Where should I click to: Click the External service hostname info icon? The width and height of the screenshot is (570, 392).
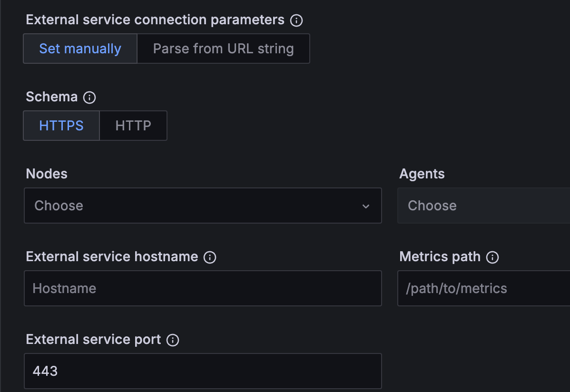point(209,257)
